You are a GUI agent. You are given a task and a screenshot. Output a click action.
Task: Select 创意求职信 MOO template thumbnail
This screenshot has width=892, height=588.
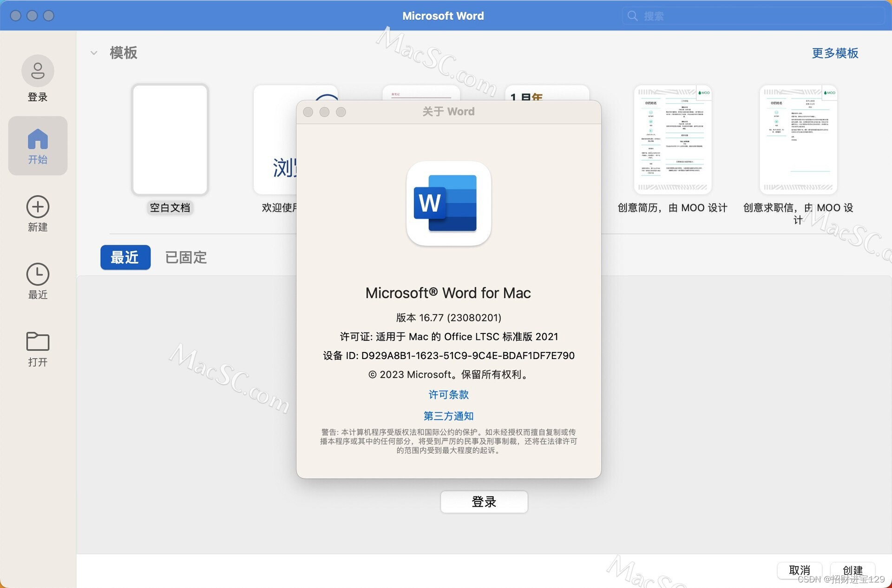[798, 139]
